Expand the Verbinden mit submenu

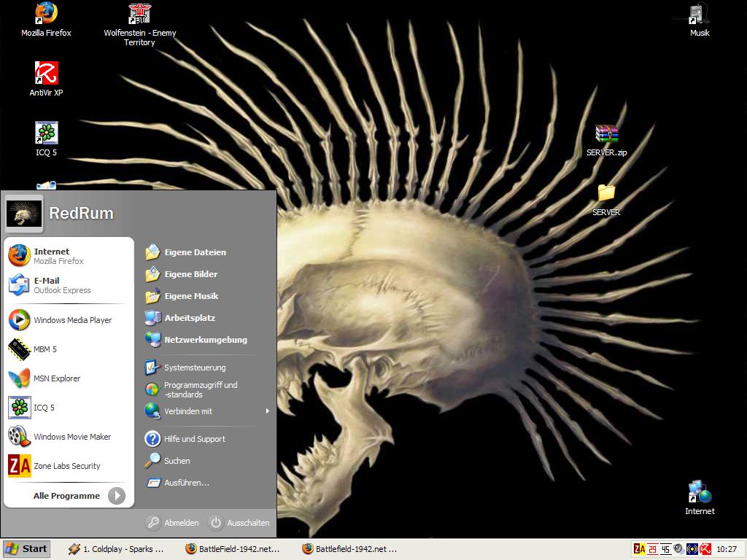tap(206, 411)
